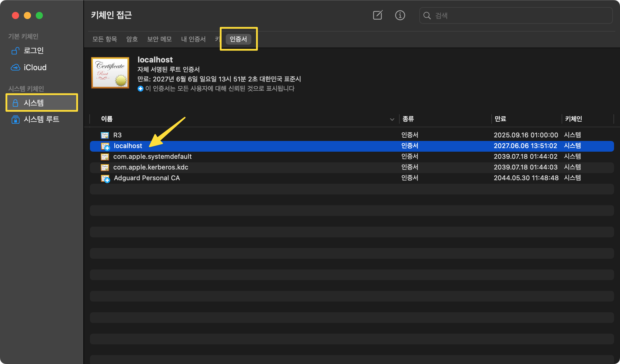Click the large Certificate Root thumbnail
620x364 pixels.
click(110, 73)
